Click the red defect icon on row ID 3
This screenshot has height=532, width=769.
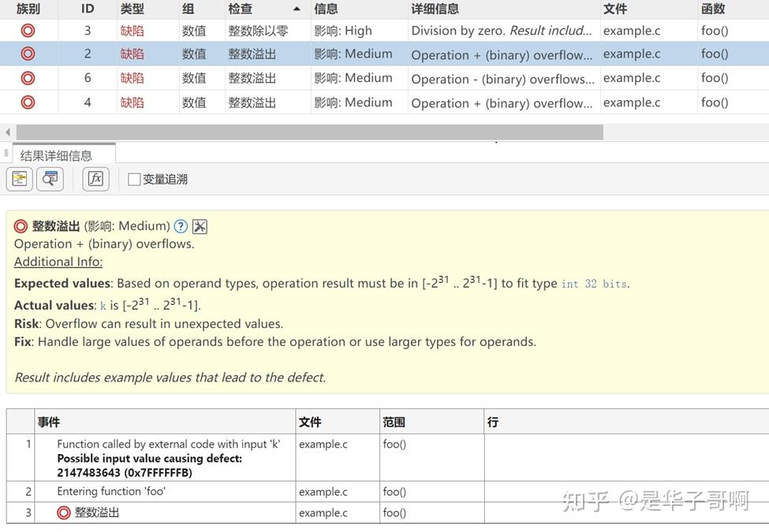point(27,30)
